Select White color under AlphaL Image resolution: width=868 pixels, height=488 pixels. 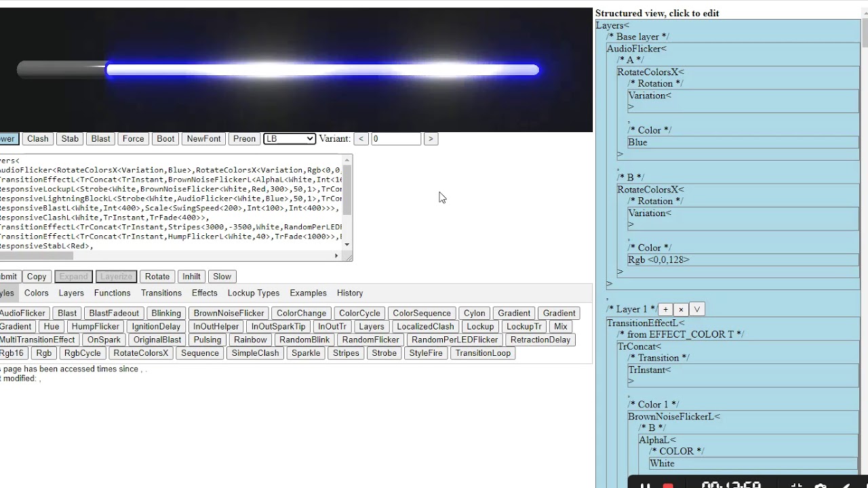tap(753, 464)
